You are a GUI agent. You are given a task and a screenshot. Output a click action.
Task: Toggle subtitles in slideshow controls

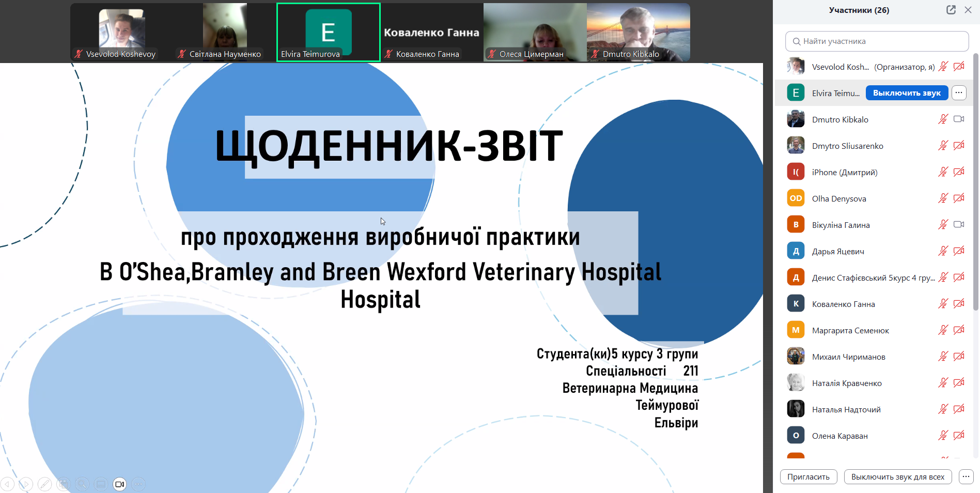[101, 484]
